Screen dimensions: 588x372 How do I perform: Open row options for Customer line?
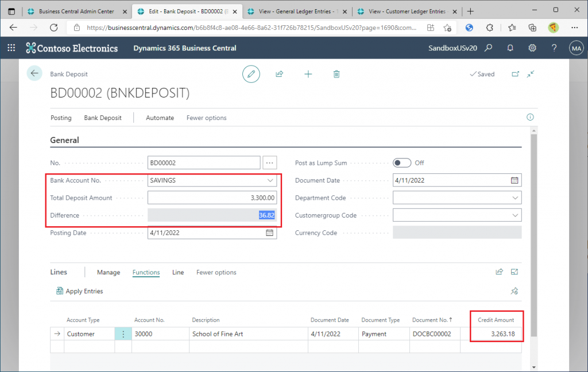[x=123, y=334]
